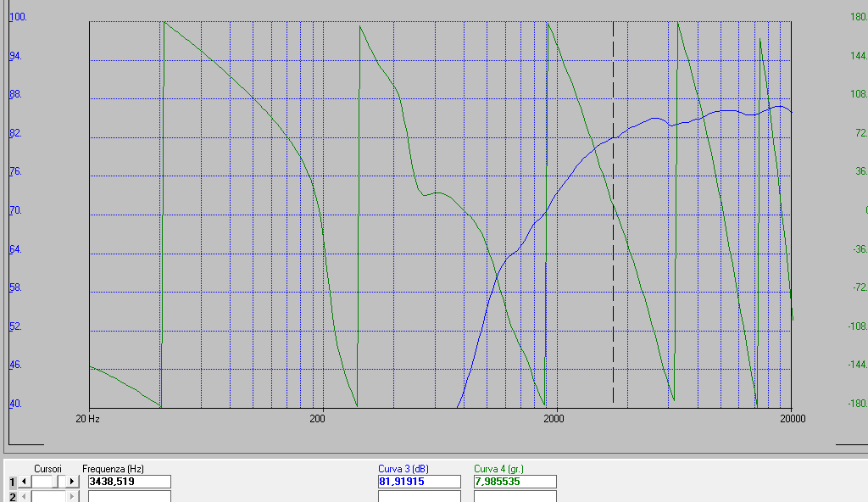Click the '88.' dB axis label

[15, 94]
